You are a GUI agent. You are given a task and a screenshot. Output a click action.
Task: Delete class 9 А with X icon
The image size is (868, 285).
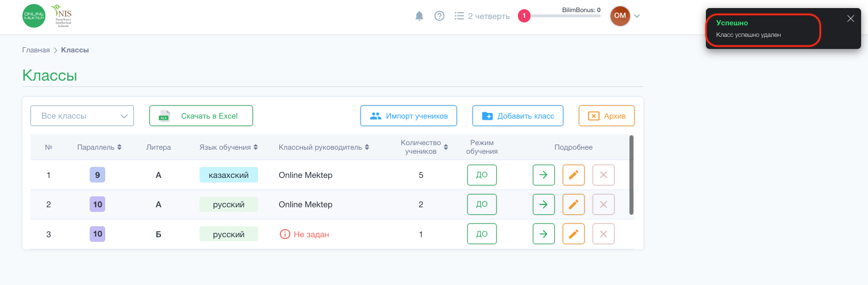tap(604, 174)
